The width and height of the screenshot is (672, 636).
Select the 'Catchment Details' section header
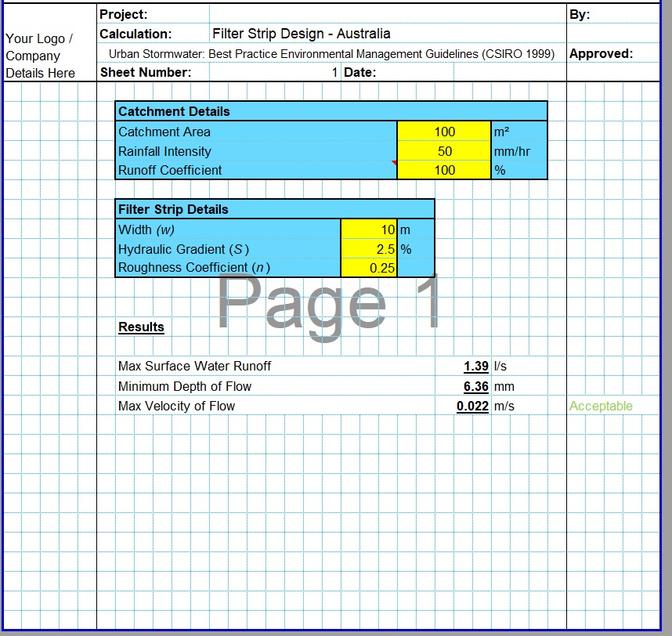(x=174, y=111)
